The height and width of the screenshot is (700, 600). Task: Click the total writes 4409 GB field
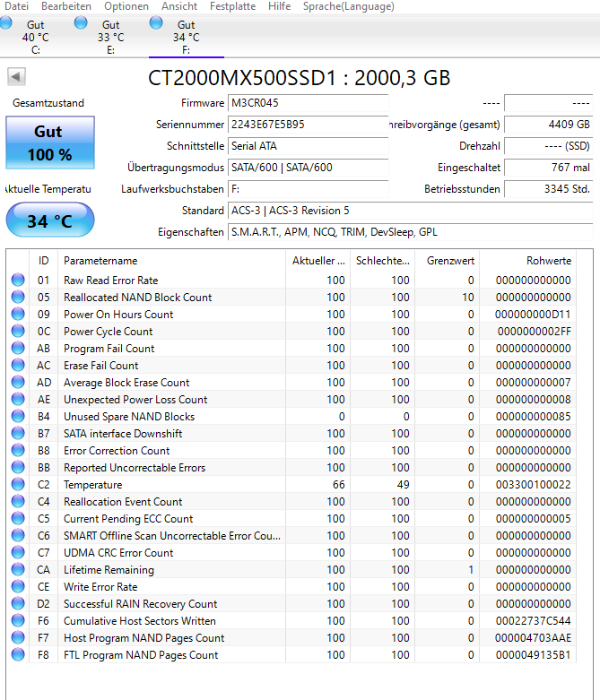coord(548,125)
